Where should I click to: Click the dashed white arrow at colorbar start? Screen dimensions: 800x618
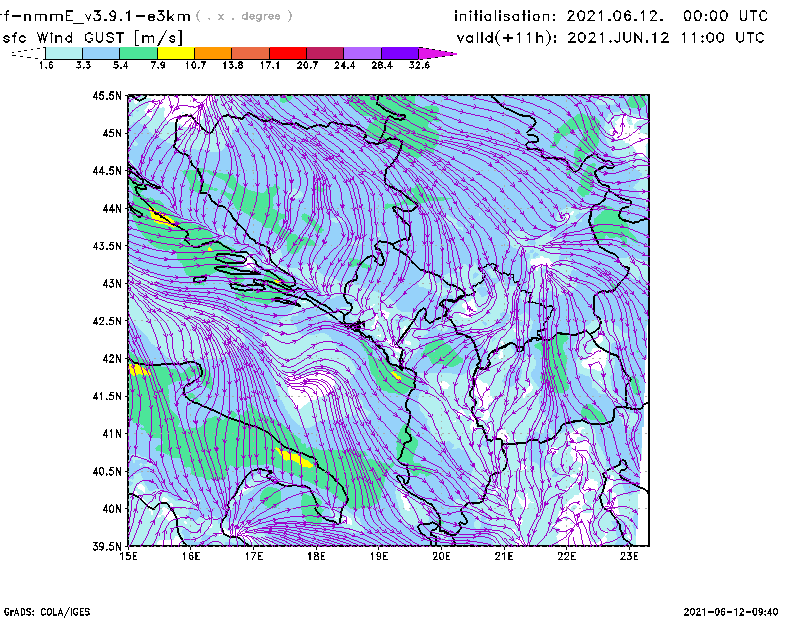tap(28, 53)
